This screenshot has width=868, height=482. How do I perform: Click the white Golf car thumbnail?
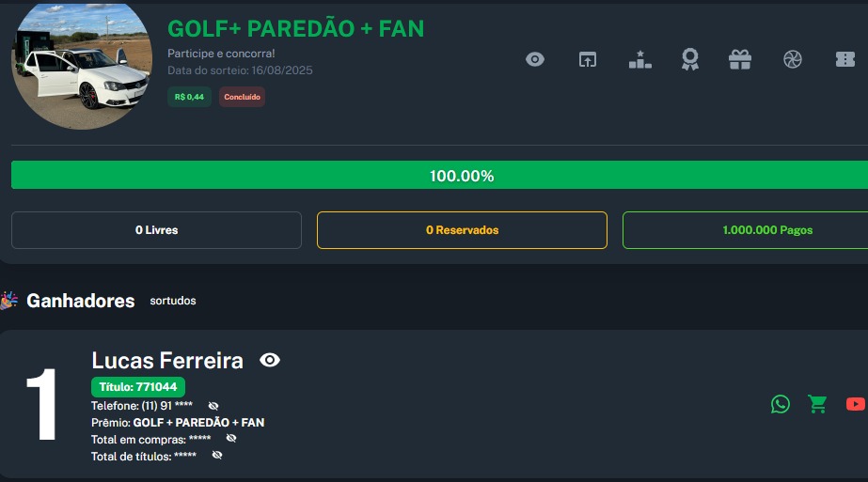tap(81, 64)
